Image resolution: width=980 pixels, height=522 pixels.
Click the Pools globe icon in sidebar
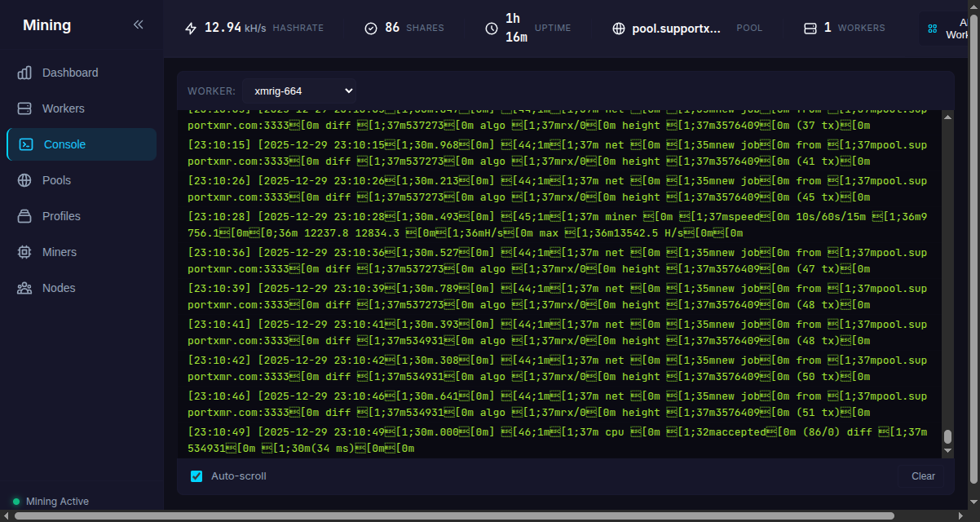24,180
